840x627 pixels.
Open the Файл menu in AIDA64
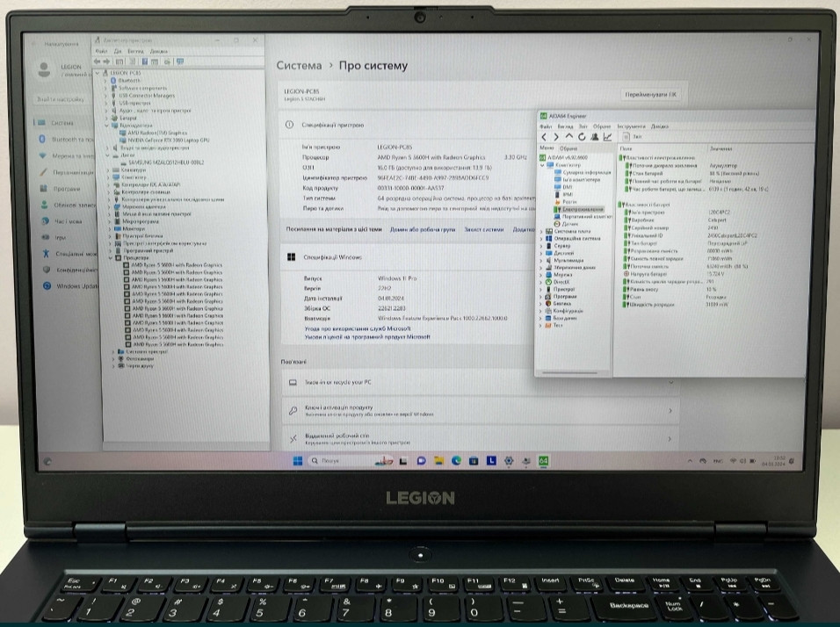coord(544,126)
